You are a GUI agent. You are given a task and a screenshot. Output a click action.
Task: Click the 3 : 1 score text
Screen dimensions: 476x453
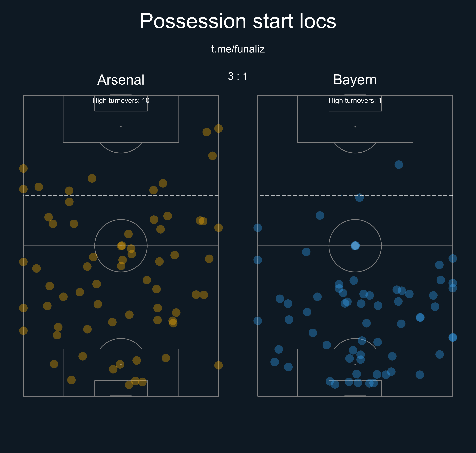238,76
